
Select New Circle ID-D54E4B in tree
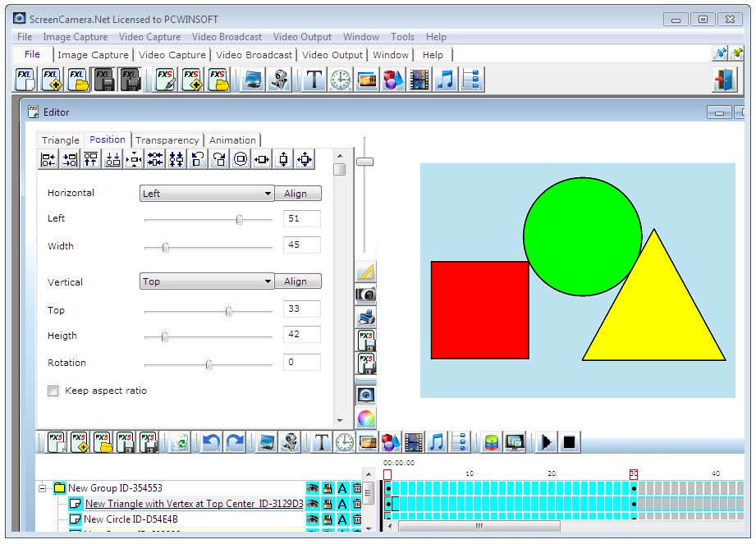[x=131, y=519]
